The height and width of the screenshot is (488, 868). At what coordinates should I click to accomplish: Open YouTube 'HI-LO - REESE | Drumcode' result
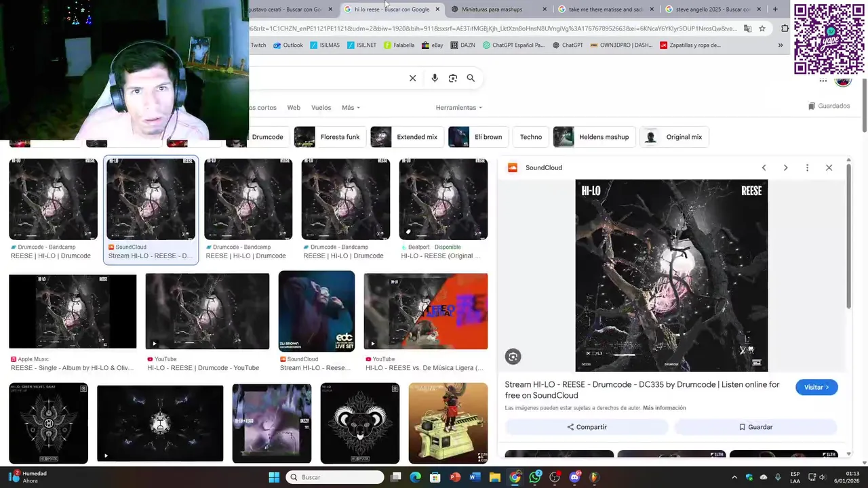(208, 323)
